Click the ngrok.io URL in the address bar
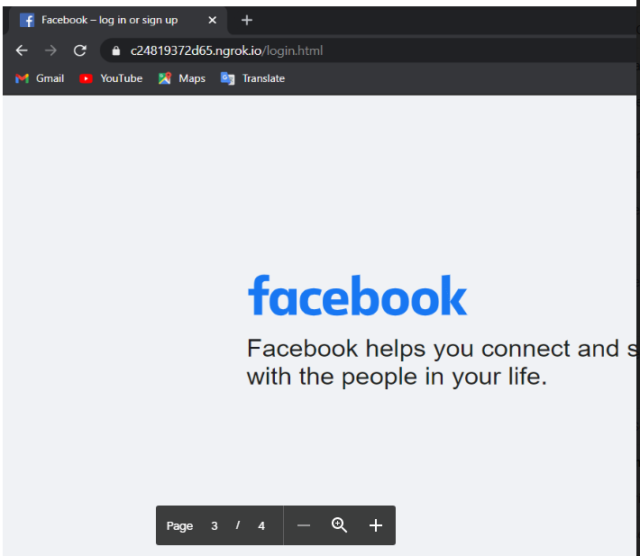The height and width of the screenshot is (556, 640). tap(227, 51)
